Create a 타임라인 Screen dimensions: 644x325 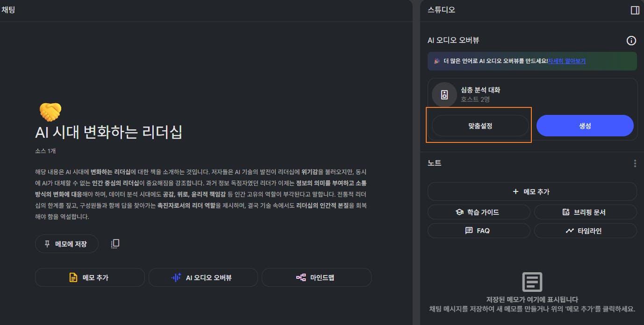(x=585, y=231)
